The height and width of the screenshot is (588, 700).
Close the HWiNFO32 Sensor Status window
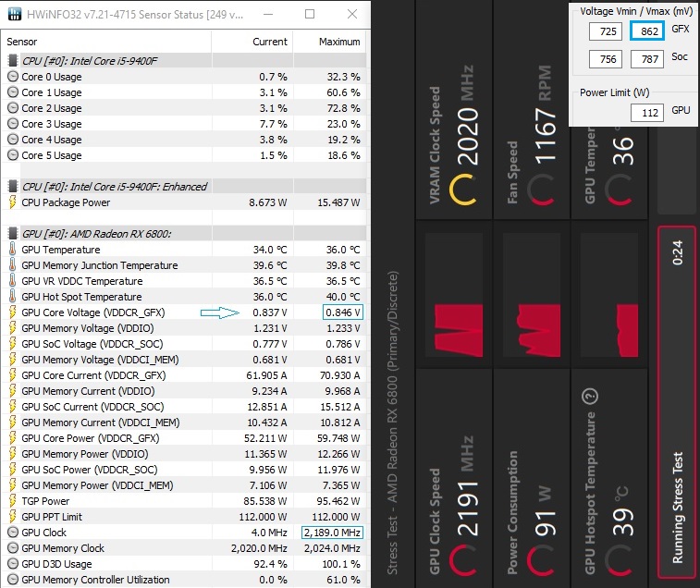[352, 14]
